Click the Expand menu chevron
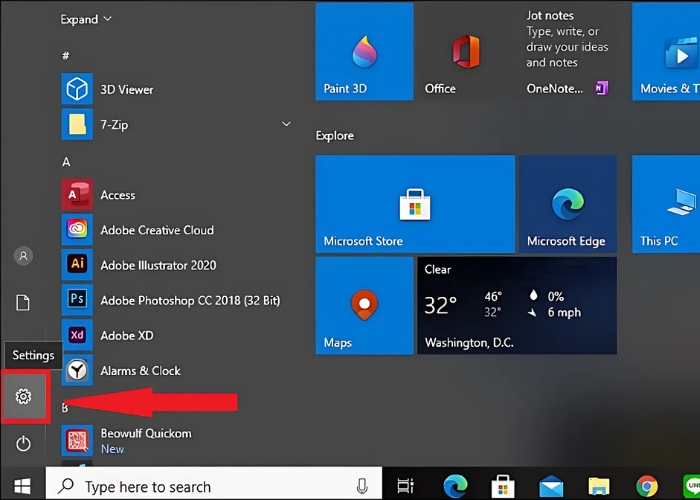This screenshot has height=500, width=700. click(x=107, y=19)
